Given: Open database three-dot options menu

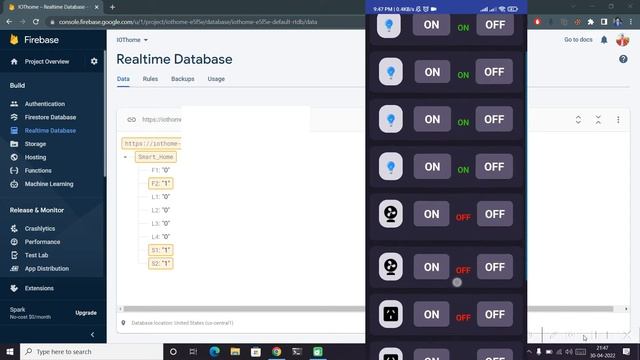Looking at the screenshot, I should [x=618, y=120].
